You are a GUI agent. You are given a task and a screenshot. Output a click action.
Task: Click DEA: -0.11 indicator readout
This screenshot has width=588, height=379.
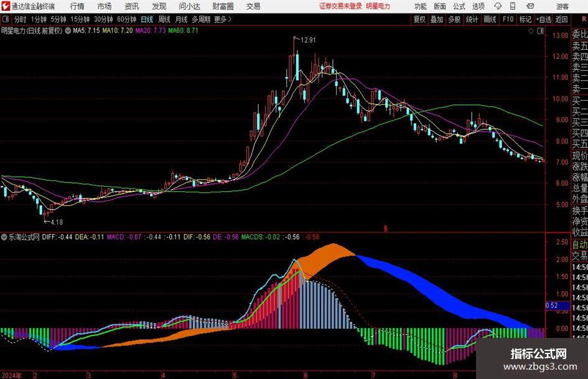tap(89, 237)
